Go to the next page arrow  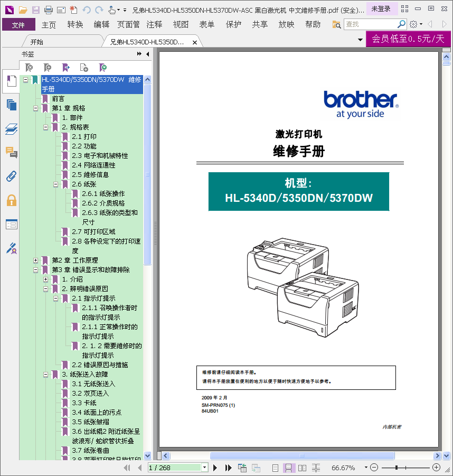[x=215, y=468]
